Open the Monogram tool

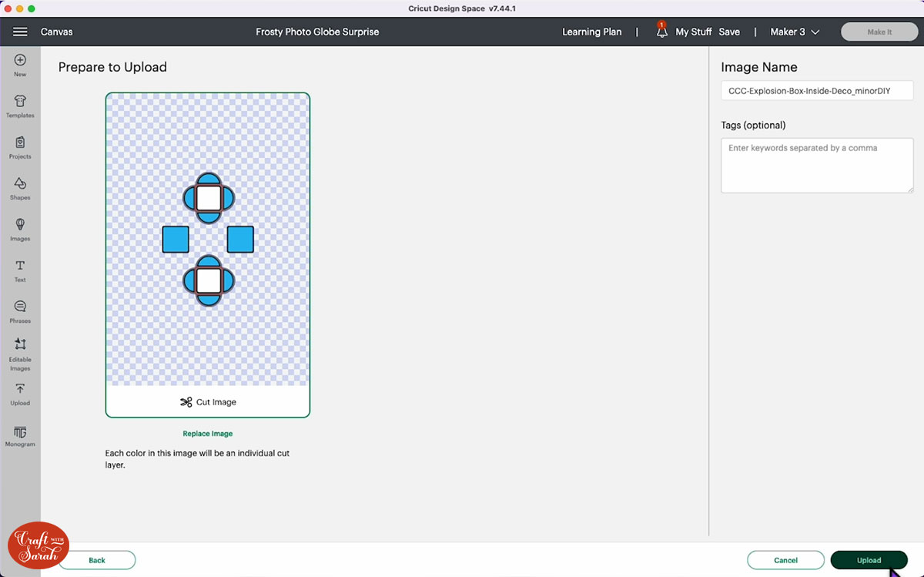[x=20, y=436]
